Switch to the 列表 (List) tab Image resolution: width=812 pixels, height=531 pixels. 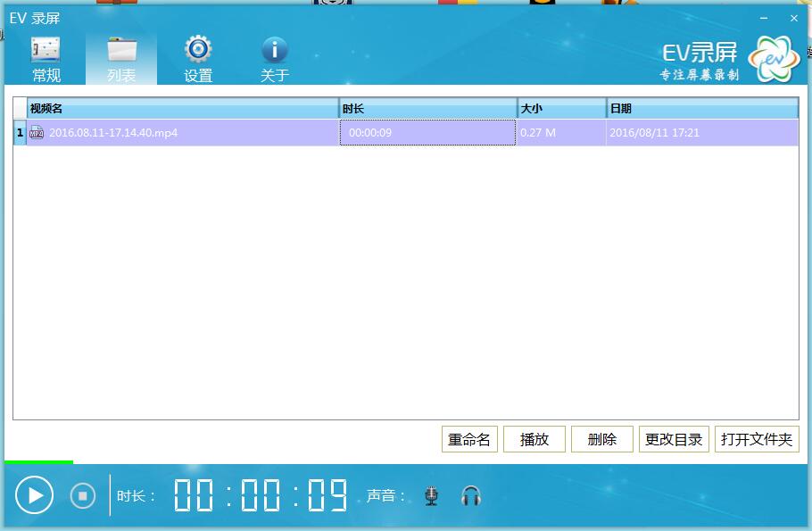point(121,59)
